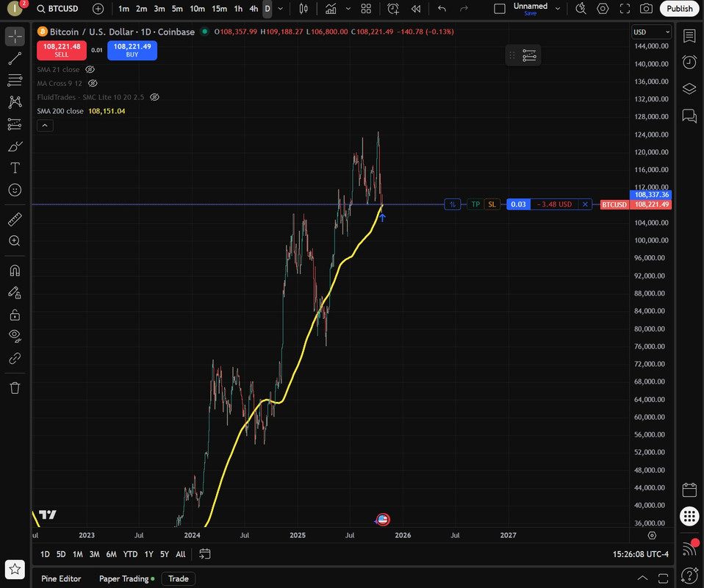Open the floating drawing toolbar settings icon
The height and width of the screenshot is (588, 704).
529,55
